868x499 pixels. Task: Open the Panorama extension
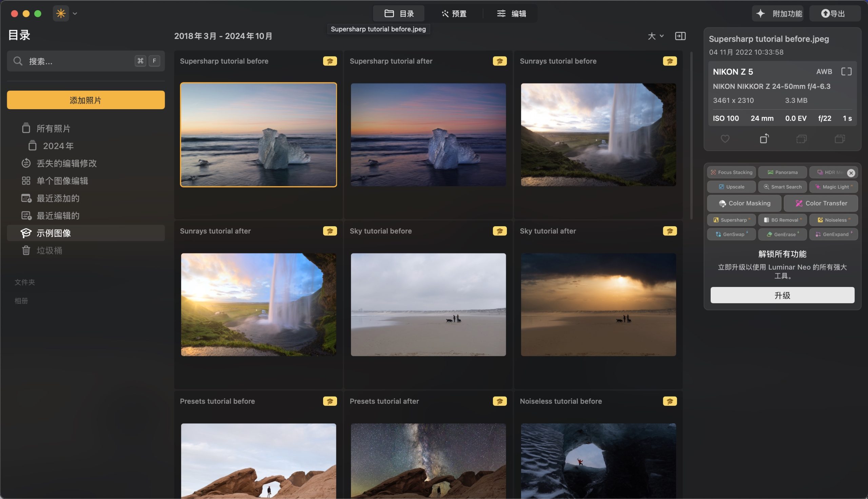pyautogui.click(x=782, y=172)
